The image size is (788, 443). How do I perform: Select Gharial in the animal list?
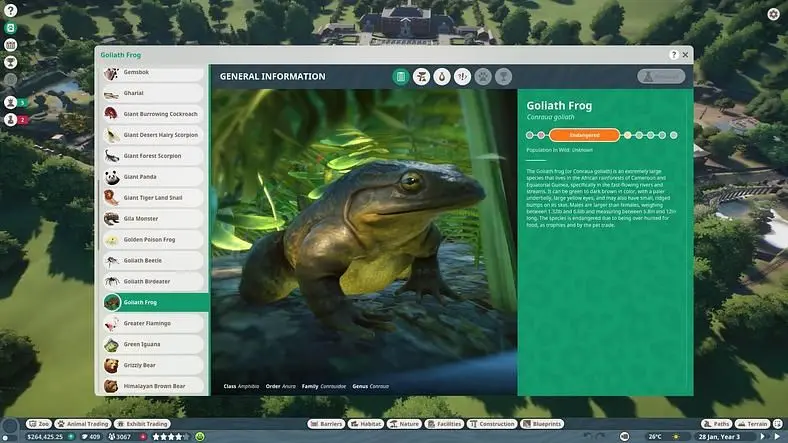pos(153,93)
